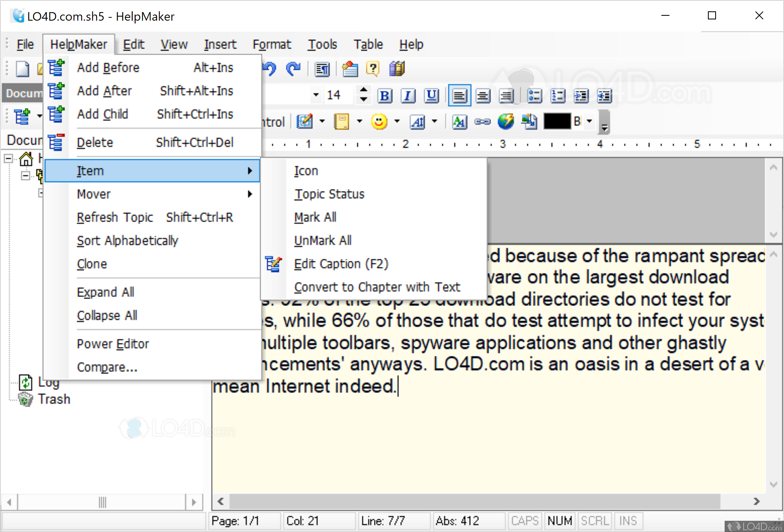The width and height of the screenshot is (784, 532).
Task: Click Convert to Chapter with Text
Action: [x=377, y=287]
